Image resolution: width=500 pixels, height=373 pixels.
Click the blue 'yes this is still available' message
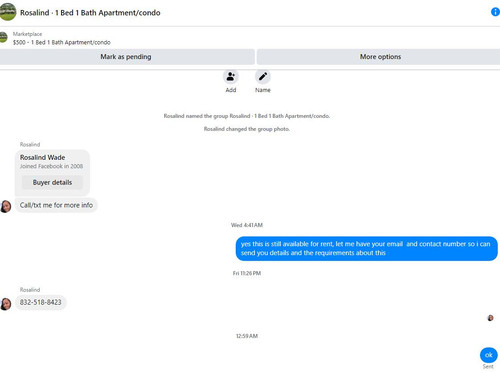pyautogui.click(x=366, y=248)
